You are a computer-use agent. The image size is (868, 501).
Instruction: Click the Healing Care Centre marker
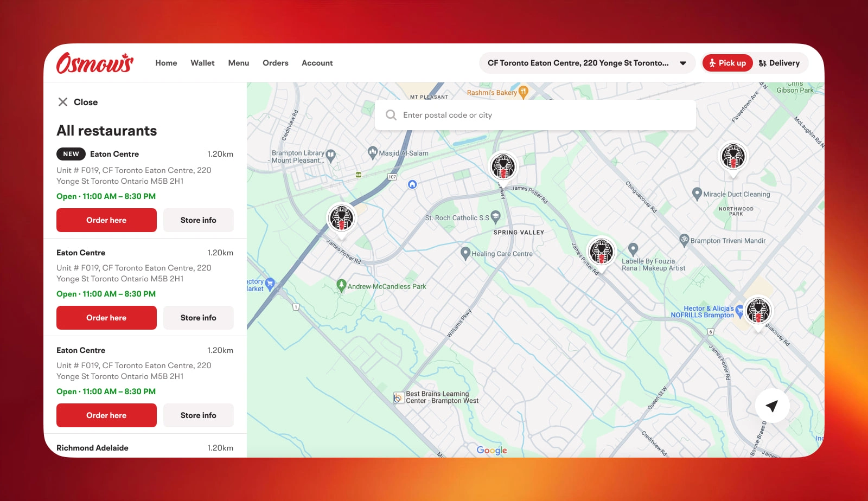click(x=465, y=253)
